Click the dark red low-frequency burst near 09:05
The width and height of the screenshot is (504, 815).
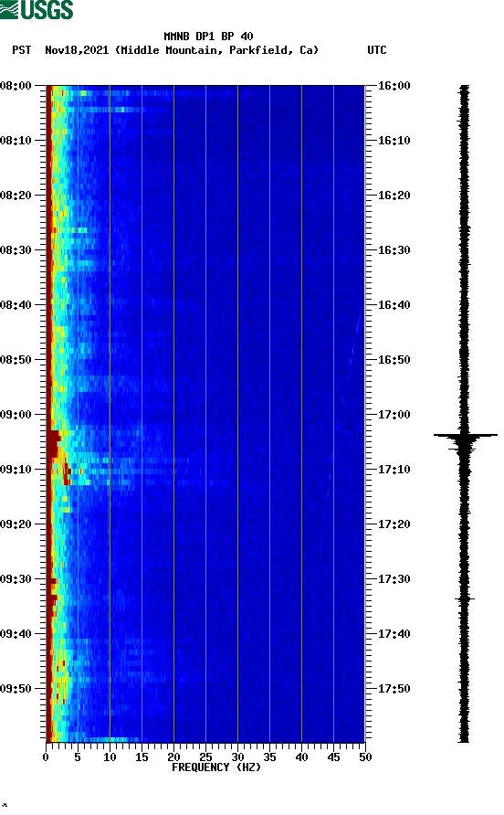point(53,443)
